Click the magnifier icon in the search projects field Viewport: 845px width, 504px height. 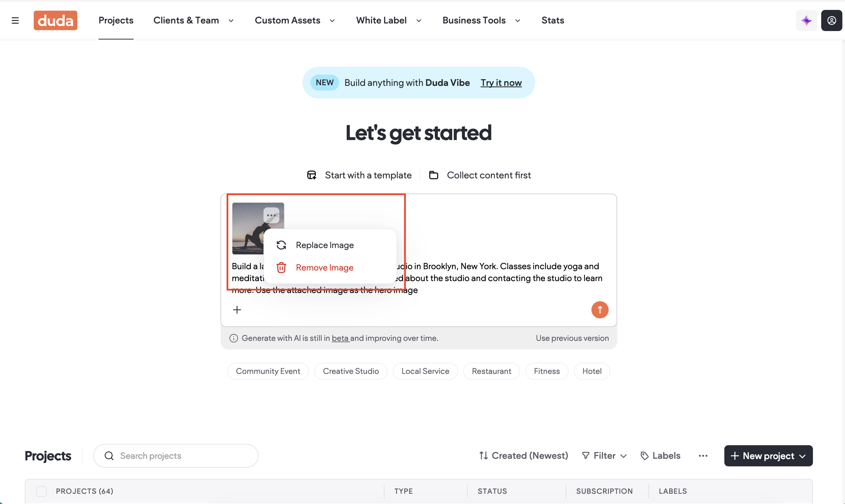109,456
